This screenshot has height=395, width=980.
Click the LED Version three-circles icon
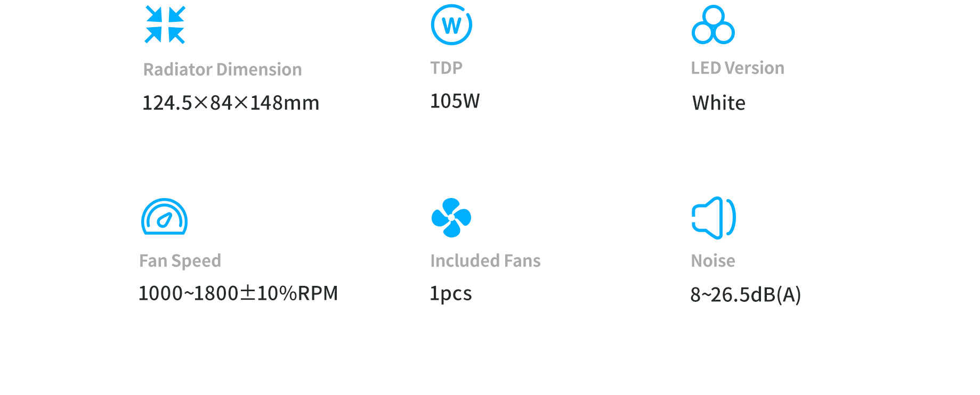[713, 25]
